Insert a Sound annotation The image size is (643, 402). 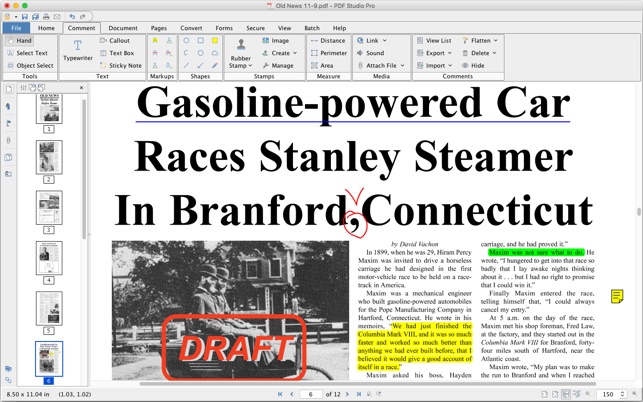click(374, 53)
